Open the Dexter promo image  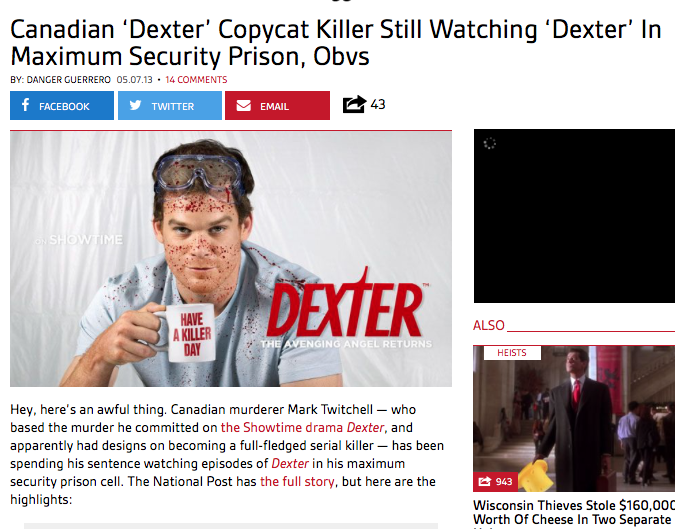231,259
